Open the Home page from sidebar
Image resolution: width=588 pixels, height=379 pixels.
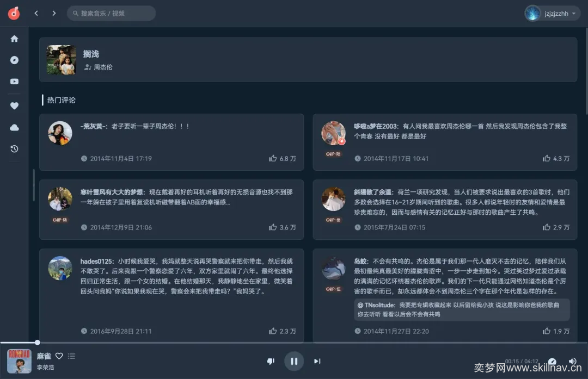pyautogui.click(x=14, y=39)
